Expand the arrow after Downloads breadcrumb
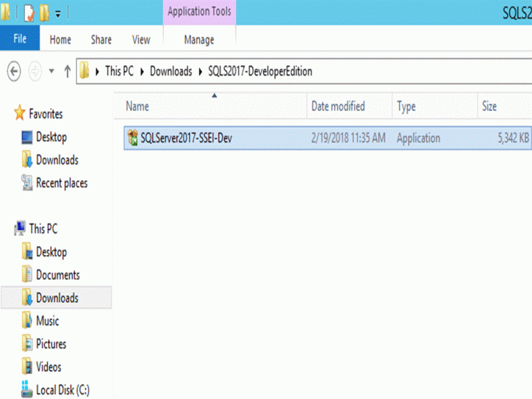Screen dimensions: 532x399 pos(200,71)
